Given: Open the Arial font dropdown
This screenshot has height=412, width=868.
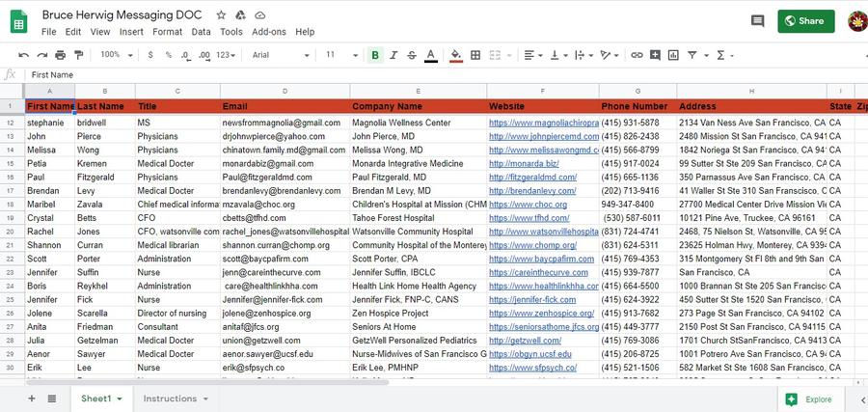Looking at the screenshot, I should (x=281, y=55).
